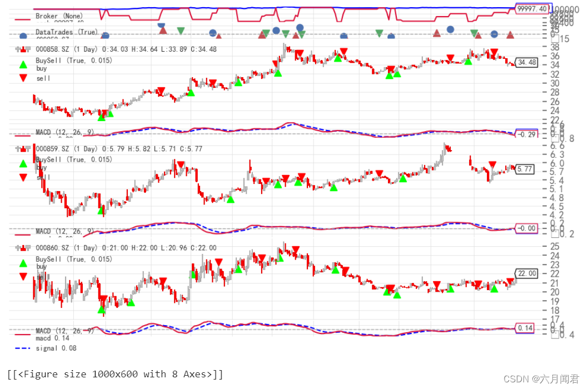
Task: Click the 'signal 0.08' legend entry
Action: (x=56, y=348)
